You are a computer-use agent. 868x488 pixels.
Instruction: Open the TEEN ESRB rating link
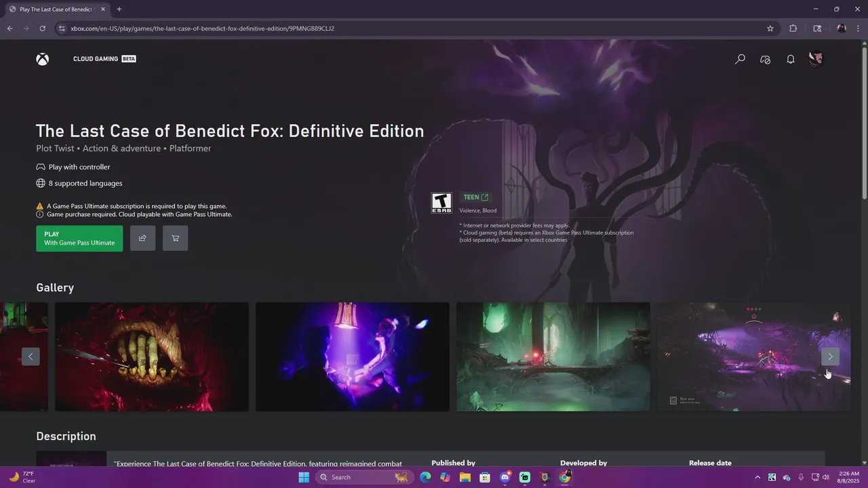(475, 197)
